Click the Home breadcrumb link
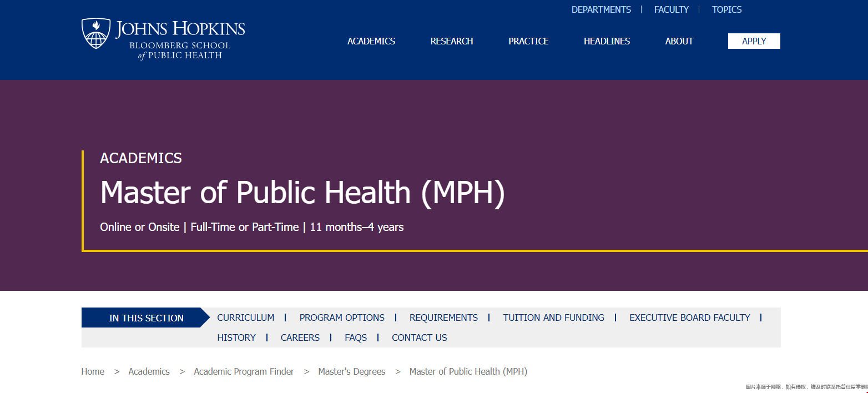868x393 pixels. 93,371
